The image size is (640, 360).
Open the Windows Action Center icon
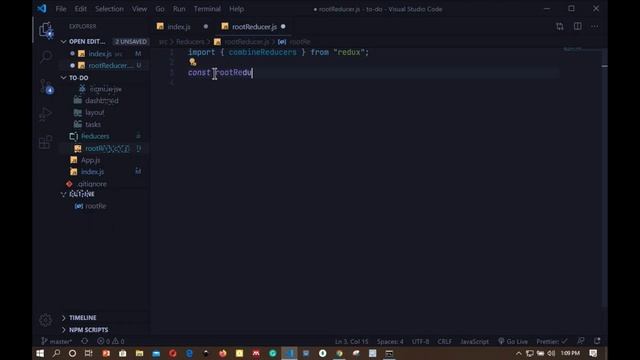(593, 353)
